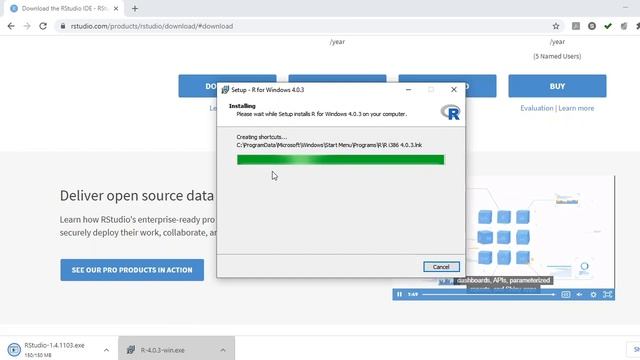This screenshot has height=360, width=640.
Task: Click the BUY button
Action: pyautogui.click(x=557, y=86)
